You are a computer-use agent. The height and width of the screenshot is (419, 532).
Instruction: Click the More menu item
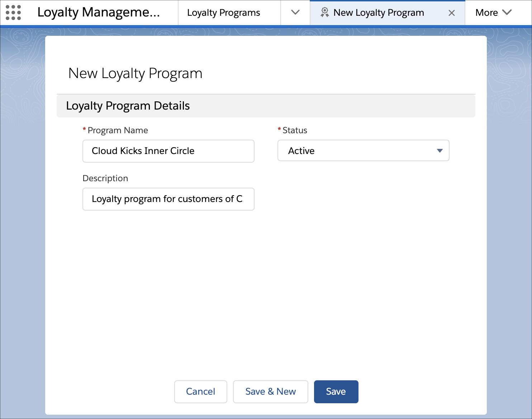point(488,13)
